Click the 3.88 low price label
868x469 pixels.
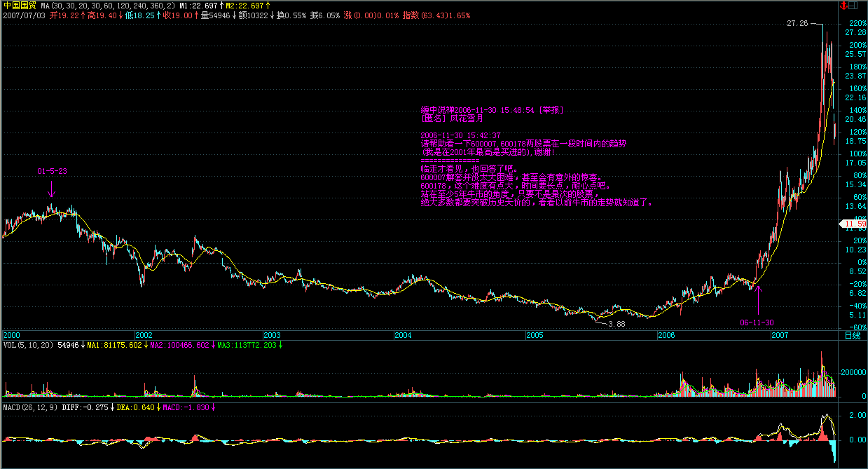pyautogui.click(x=616, y=324)
